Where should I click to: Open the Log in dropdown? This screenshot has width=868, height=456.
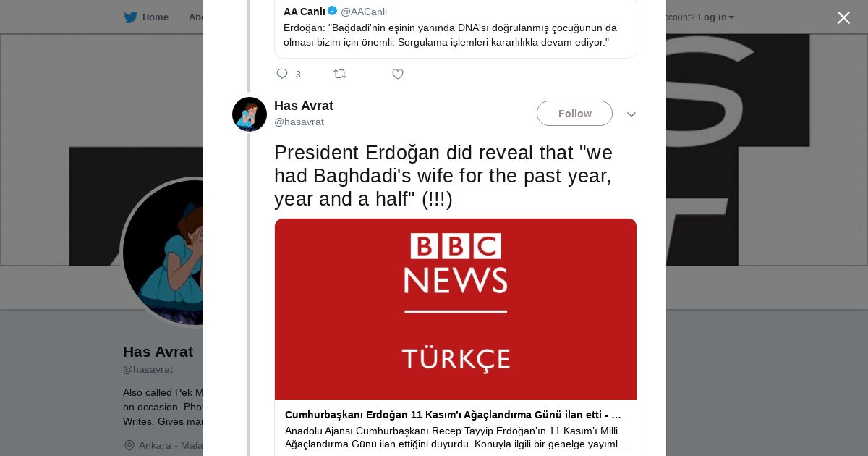pos(715,17)
